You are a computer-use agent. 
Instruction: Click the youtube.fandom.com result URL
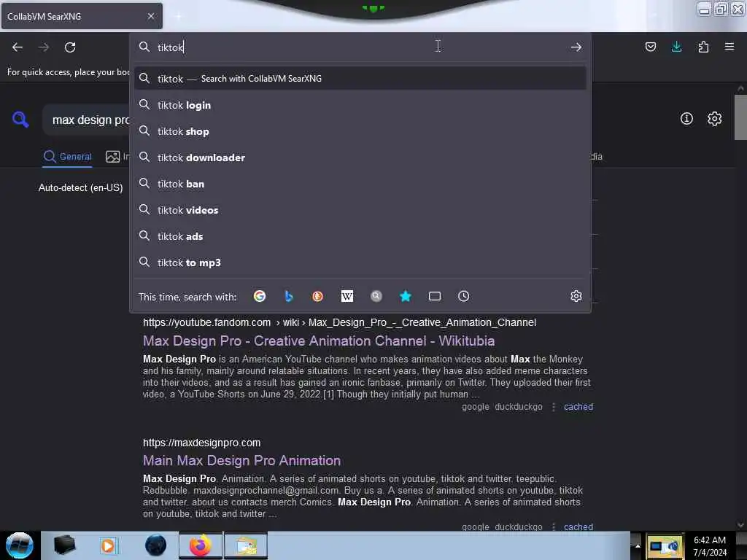339,322
